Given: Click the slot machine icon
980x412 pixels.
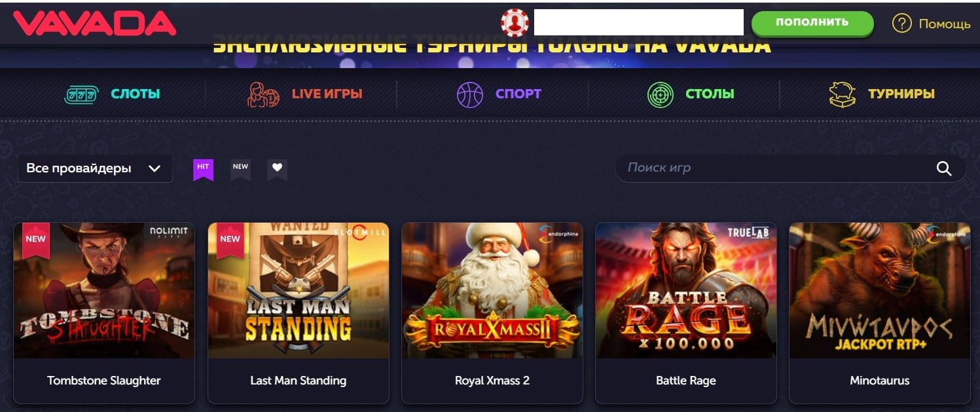Looking at the screenshot, I should click(81, 94).
